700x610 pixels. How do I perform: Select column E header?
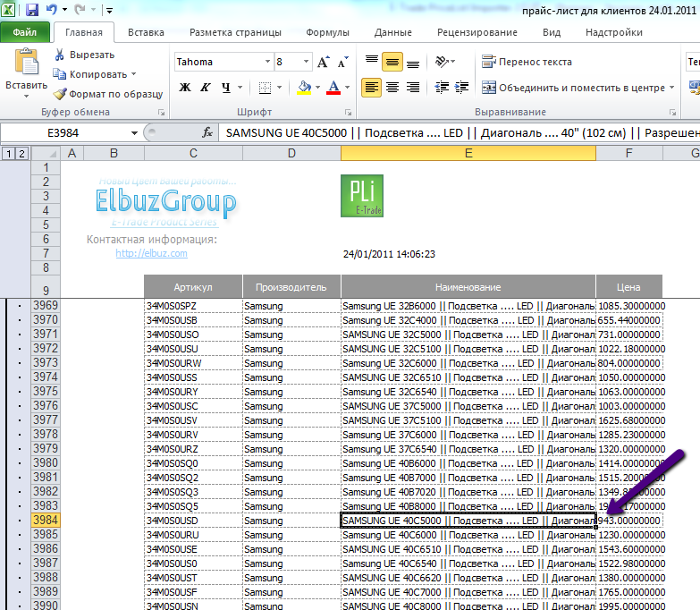(x=468, y=153)
